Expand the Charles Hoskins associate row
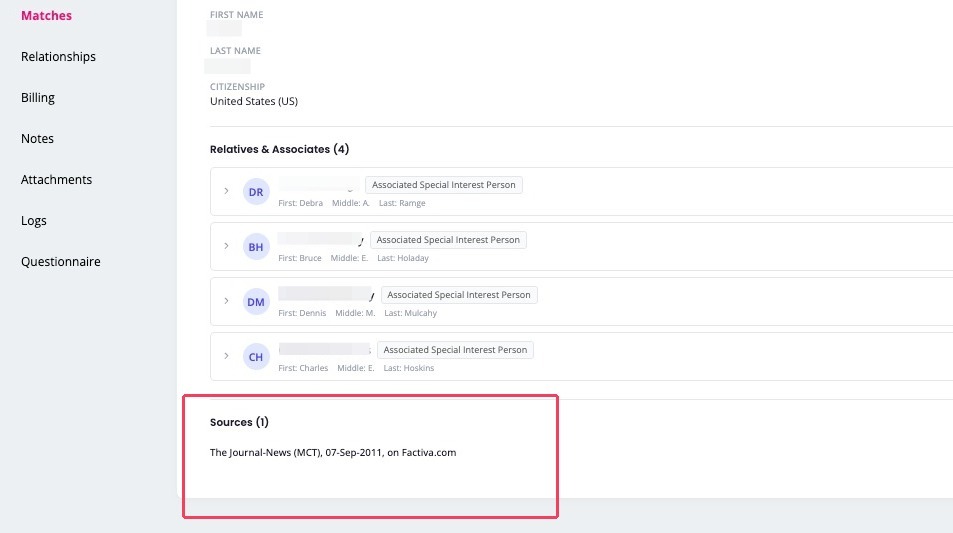This screenshot has height=533, width=953. [x=226, y=356]
